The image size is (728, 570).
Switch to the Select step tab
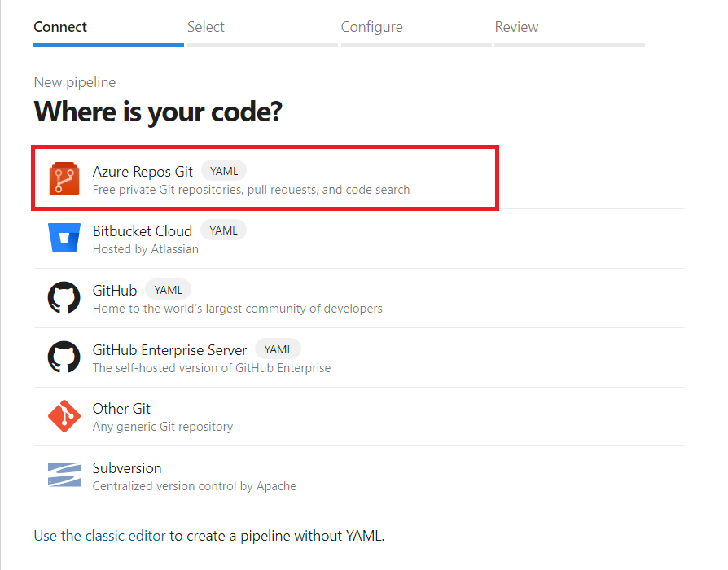tap(206, 27)
